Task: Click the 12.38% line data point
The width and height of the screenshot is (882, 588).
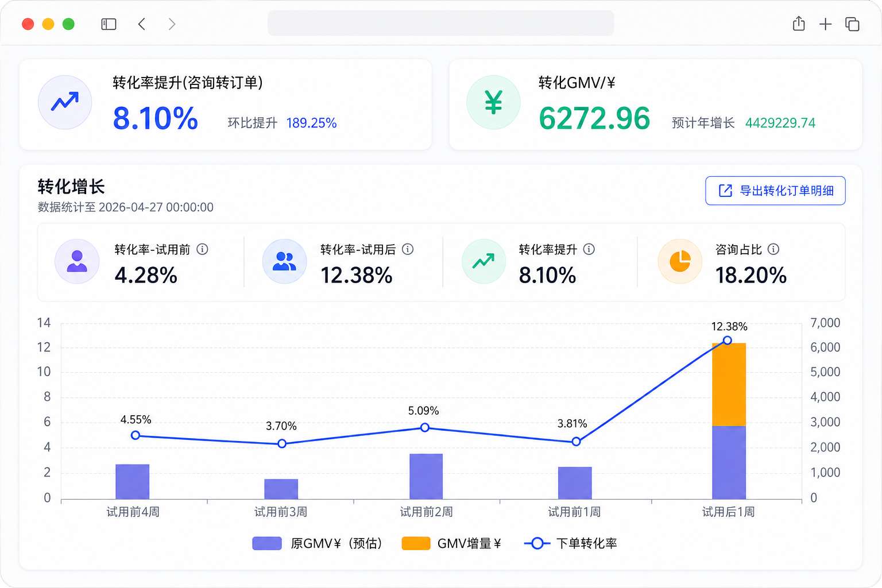Action: click(x=728, y=341)
